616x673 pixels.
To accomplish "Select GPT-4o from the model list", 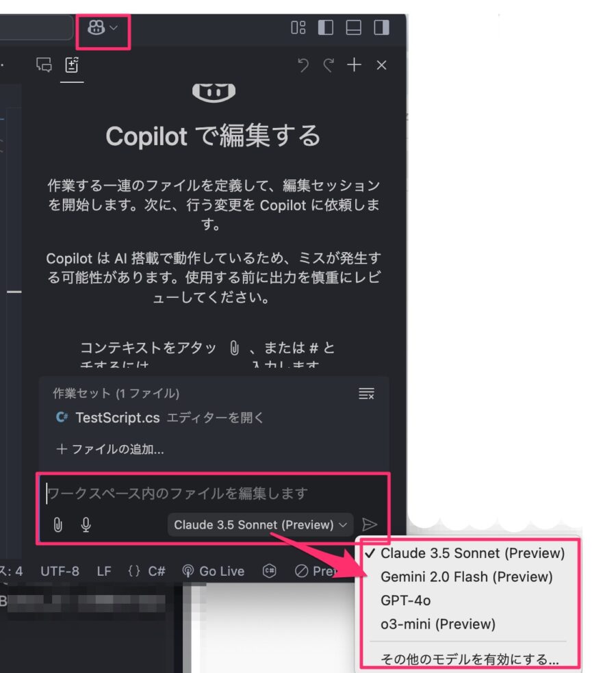I will coord(405,600).
